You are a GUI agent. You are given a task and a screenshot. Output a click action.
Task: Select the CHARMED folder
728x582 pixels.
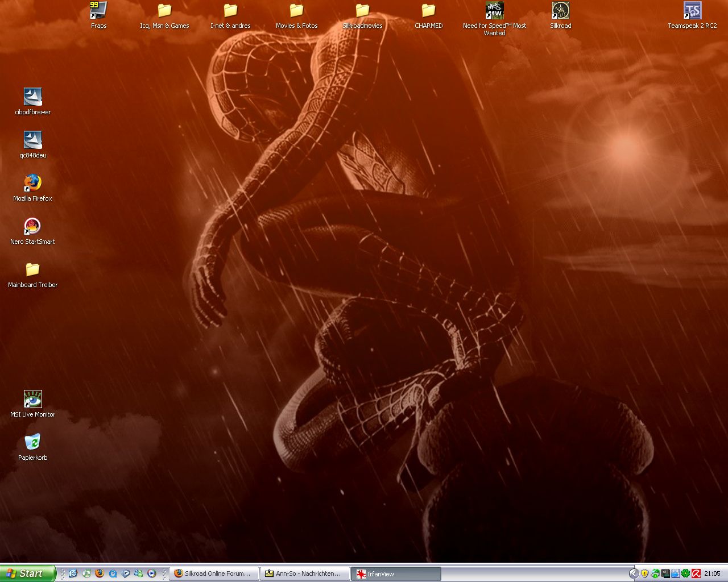point(428,11)
